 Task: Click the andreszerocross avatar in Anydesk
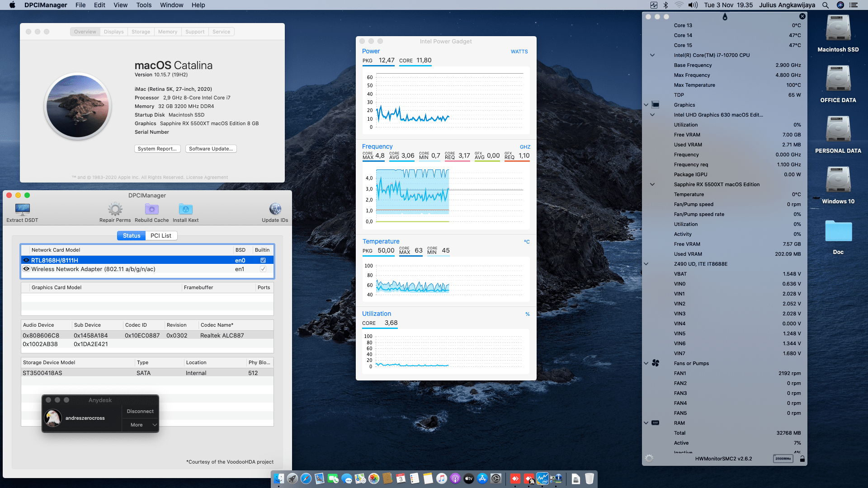tap(53, 418)
